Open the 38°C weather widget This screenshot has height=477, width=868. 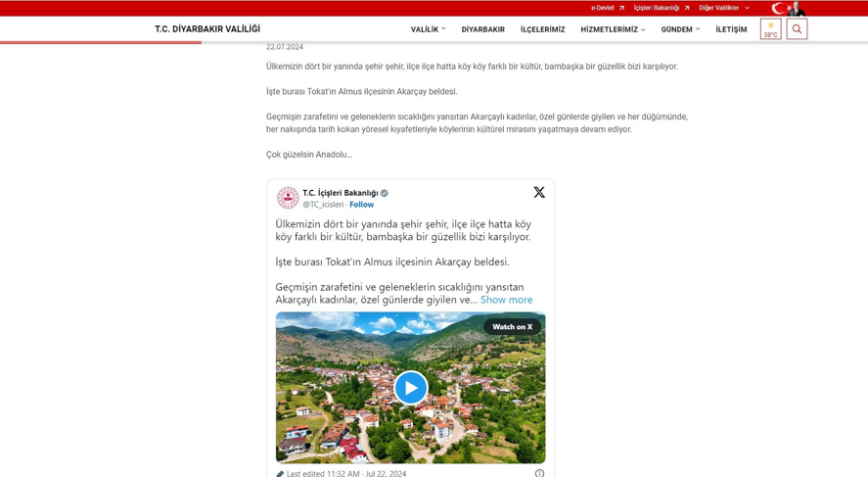[x=770, y=28]
